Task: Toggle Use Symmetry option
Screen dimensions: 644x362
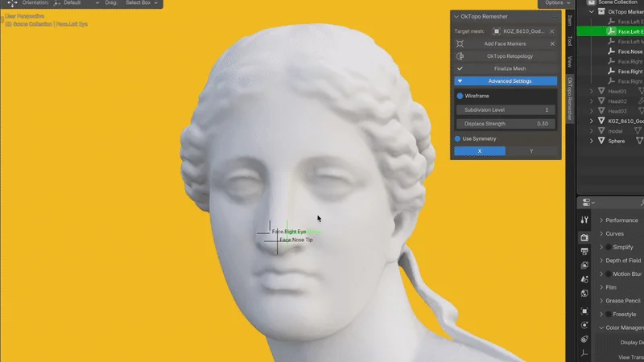Action: 457,138
